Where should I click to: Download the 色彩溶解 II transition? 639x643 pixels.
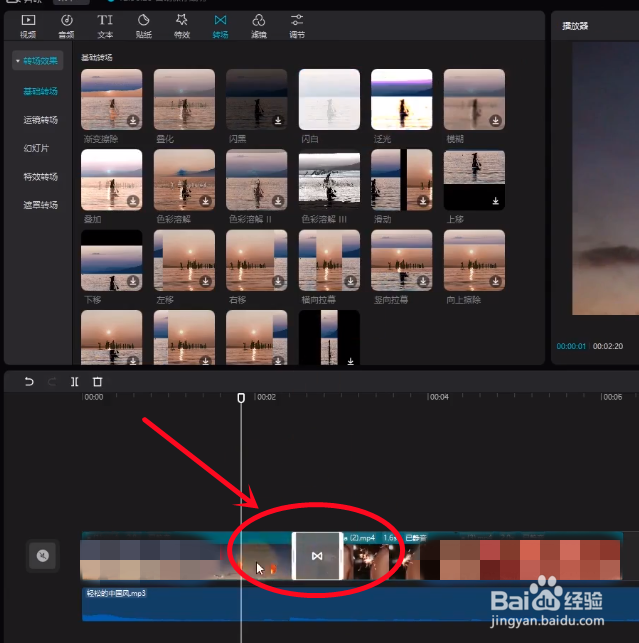tap(278, 201)
